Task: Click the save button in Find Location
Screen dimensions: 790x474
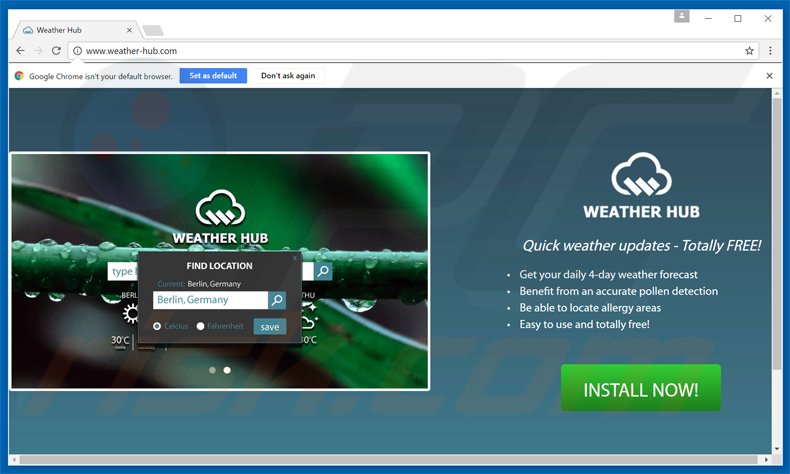Action: [x=270, y=326]
